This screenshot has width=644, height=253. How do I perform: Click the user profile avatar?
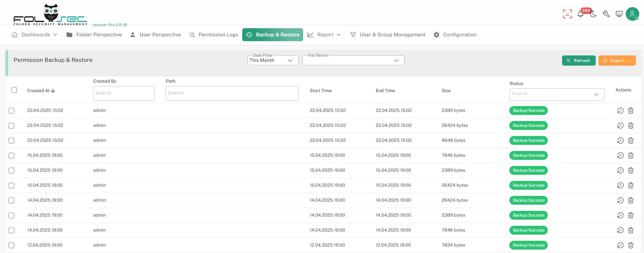632,14
